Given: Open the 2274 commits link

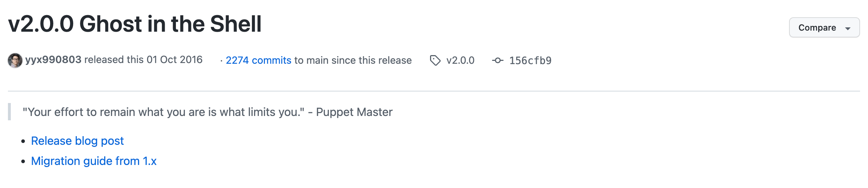Looking at the screenshot, I should [x=258, y=60].
